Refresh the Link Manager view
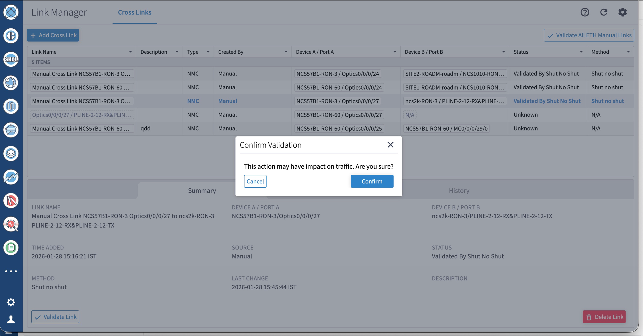The width and height of the screenshot is (644, 336). (x=604, y=12)
